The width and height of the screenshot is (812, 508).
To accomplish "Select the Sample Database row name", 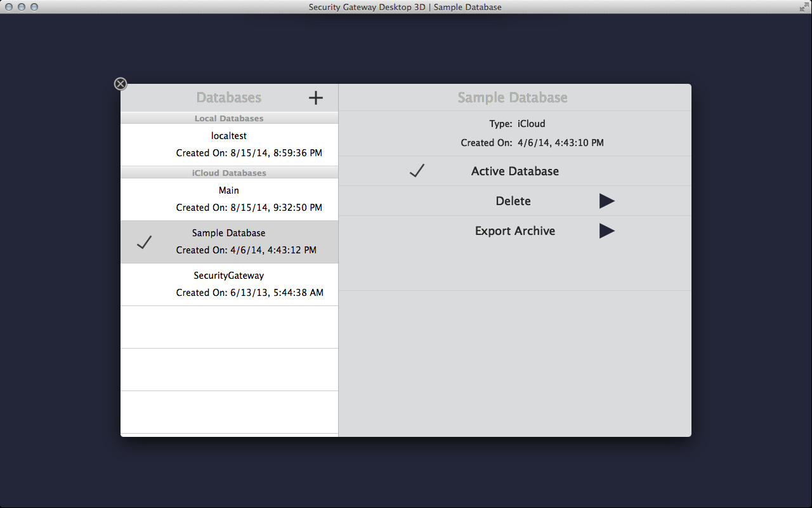I will click(229, 233).
